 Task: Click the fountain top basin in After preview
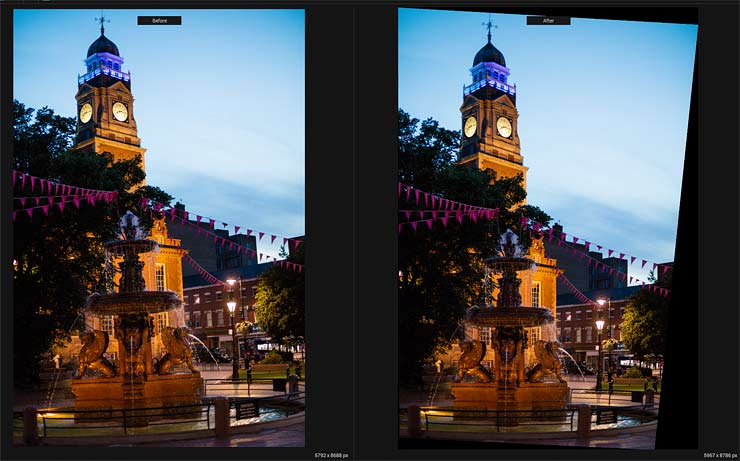(x=510, y=263)
